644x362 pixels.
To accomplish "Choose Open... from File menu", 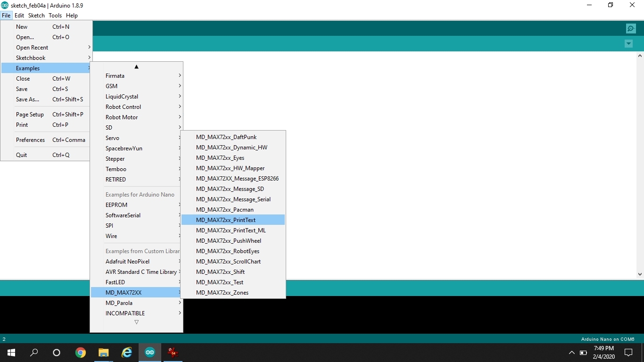I will click(x=46, y=37).
